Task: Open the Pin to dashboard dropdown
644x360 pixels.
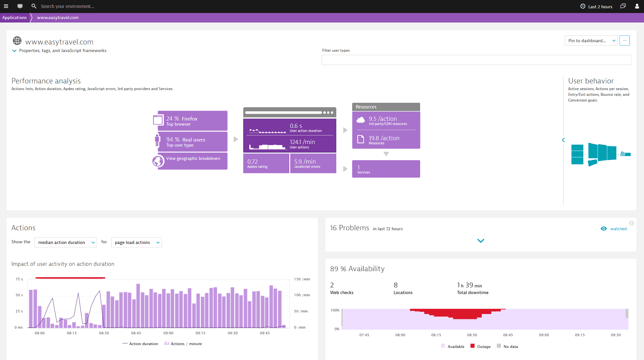Action: [x=591, y=41]
